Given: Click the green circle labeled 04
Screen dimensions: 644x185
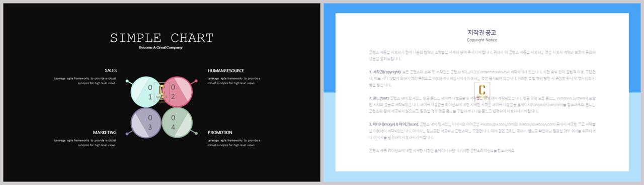Looking at the screenshot, I should (177, 122).
